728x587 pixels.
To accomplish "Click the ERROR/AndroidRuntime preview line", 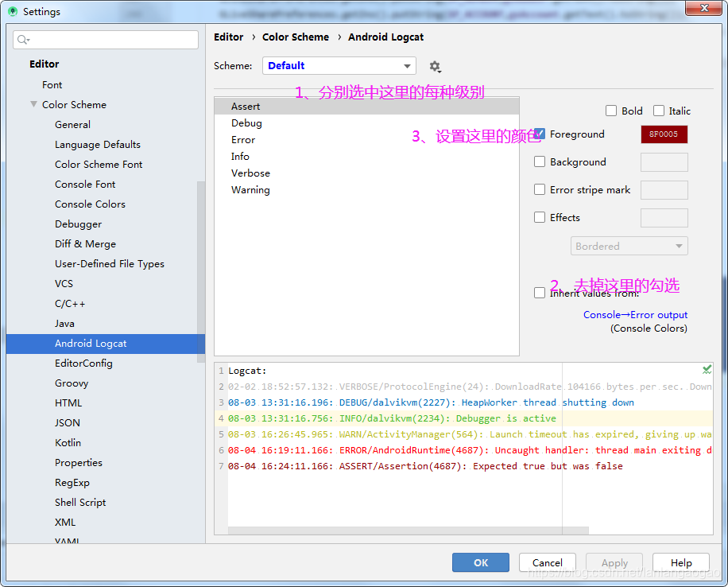I will pyautogui.click(x=470, y=450).
